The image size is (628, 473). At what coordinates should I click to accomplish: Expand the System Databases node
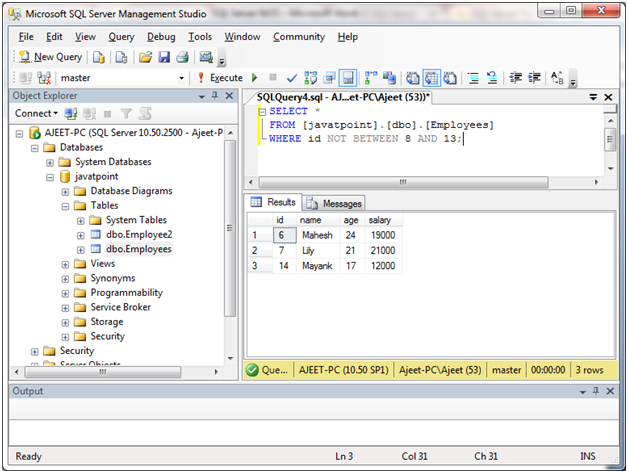pos(50,163)
